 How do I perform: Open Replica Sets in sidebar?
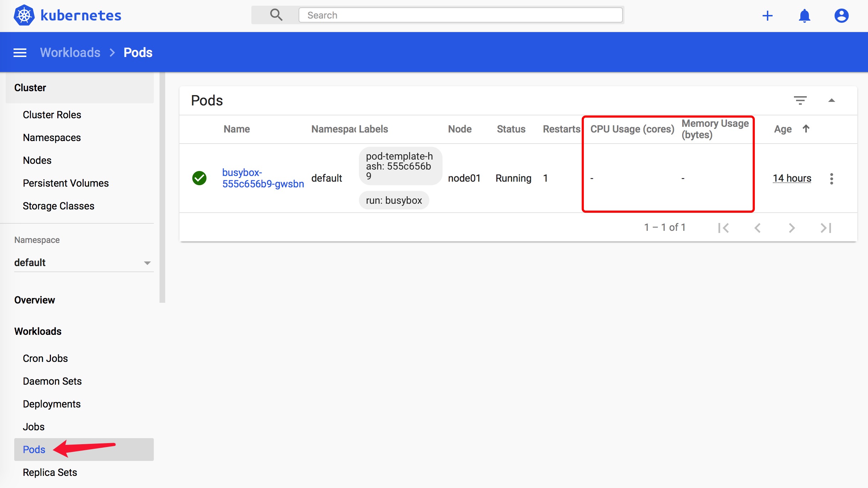[50, 472]
